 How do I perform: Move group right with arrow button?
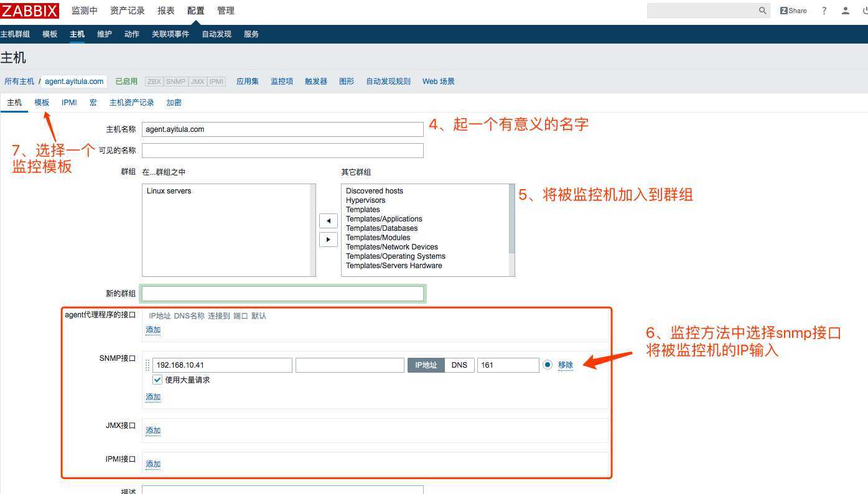click(328, 240)
